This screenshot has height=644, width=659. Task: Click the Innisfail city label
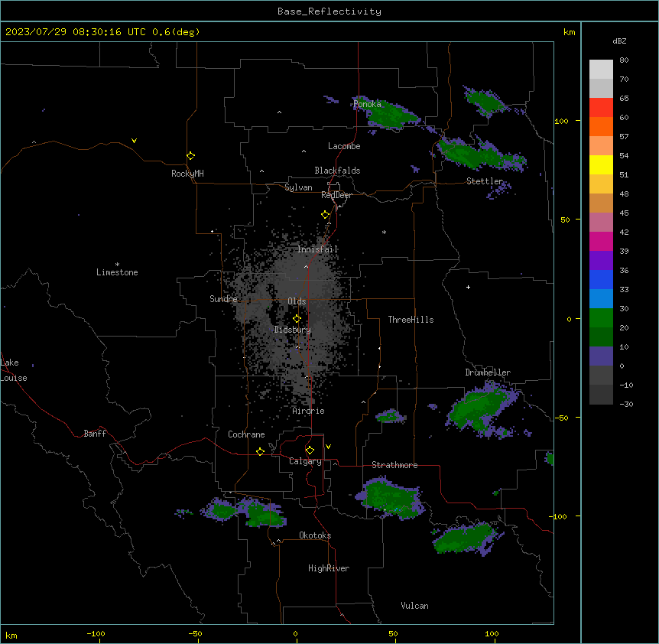[x=318, y=249]
